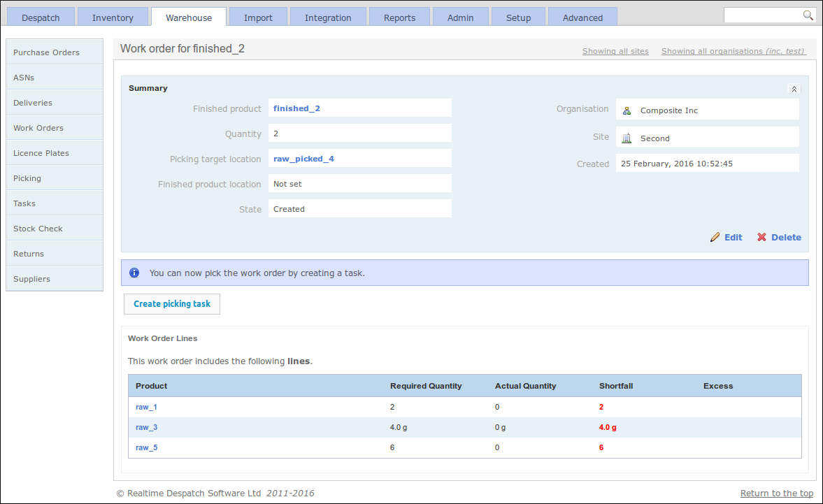Open Suppliers in sidebar
823x504 pixels.
[x=55, y=278]
